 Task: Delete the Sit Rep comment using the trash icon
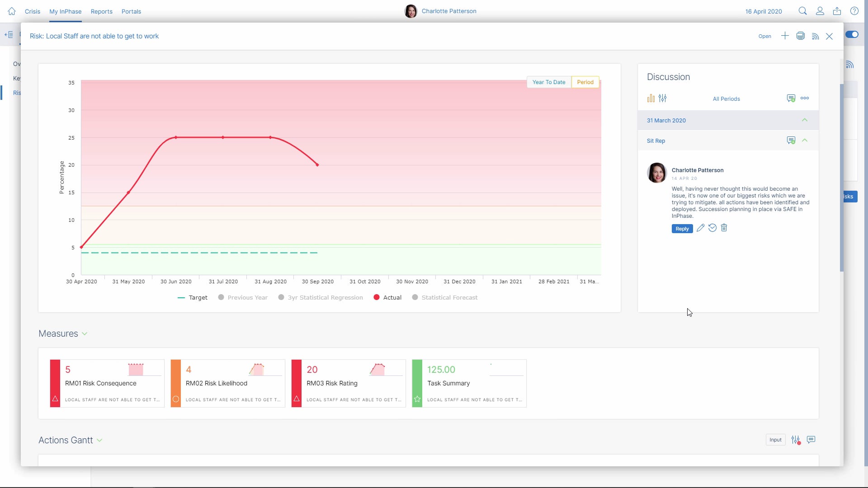pos(724,228)
